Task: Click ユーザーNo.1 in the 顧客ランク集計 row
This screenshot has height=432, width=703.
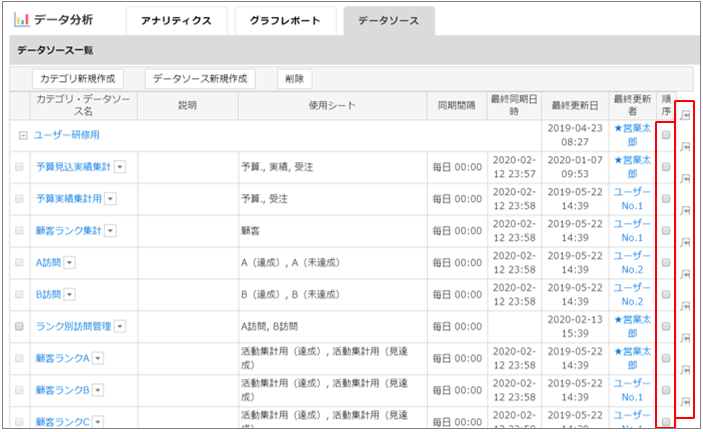Action: [x=632, y=231]
